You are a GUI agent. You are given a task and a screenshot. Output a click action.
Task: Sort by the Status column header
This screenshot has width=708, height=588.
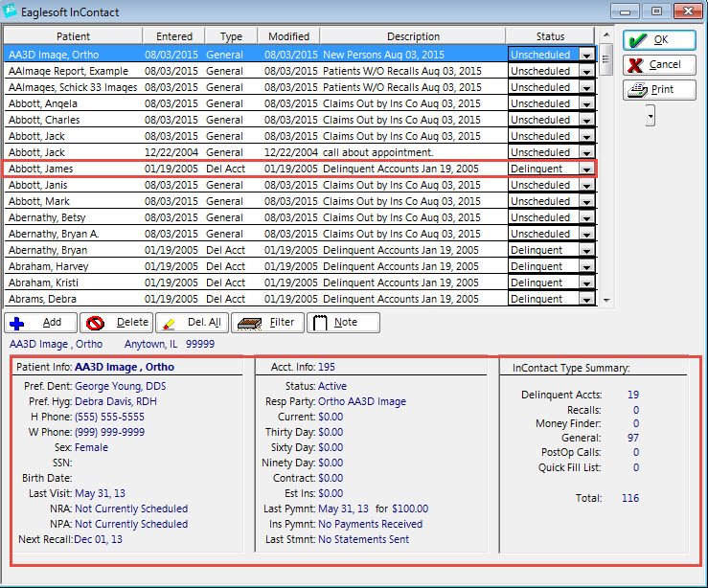(550, 36)
